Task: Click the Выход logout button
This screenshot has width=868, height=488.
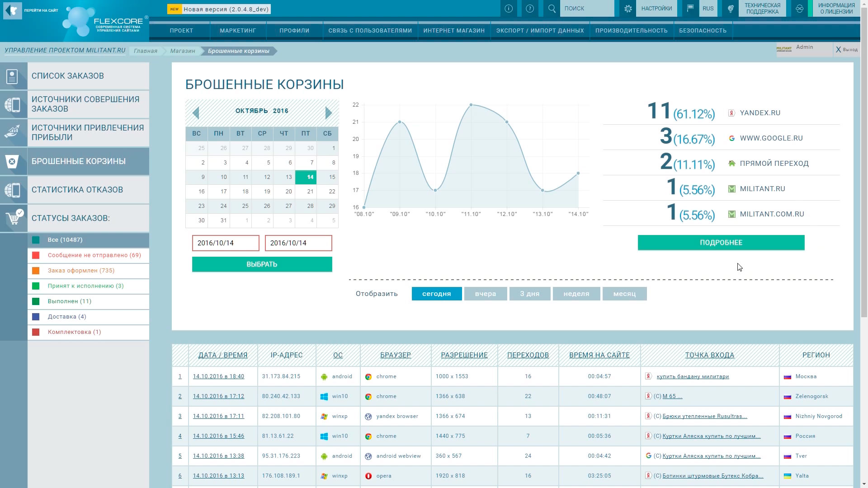Action: click(846, 50)
